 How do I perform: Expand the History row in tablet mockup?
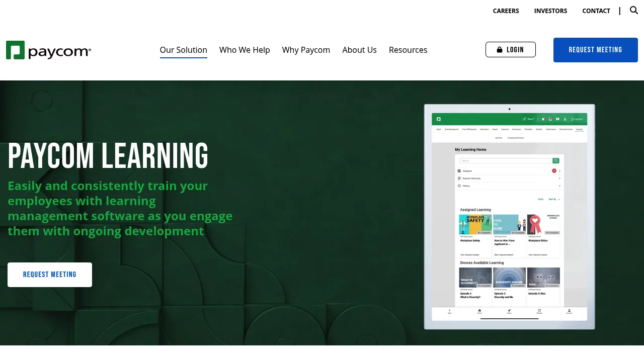tap(509, 186)
